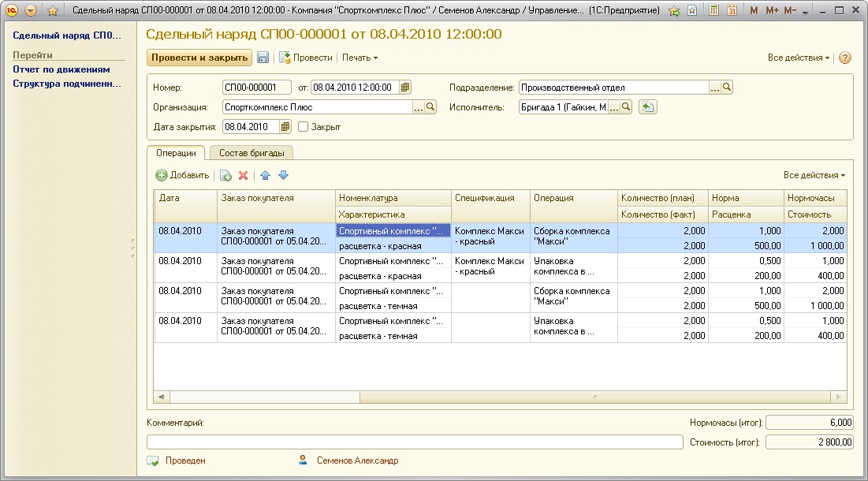
Task: Open the Отчет по движениям link
Action: 61,69
